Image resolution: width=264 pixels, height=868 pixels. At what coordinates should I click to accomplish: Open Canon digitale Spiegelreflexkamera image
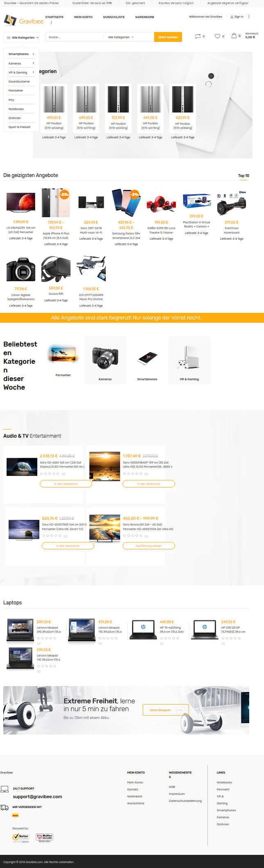click(x=21, y=270)
